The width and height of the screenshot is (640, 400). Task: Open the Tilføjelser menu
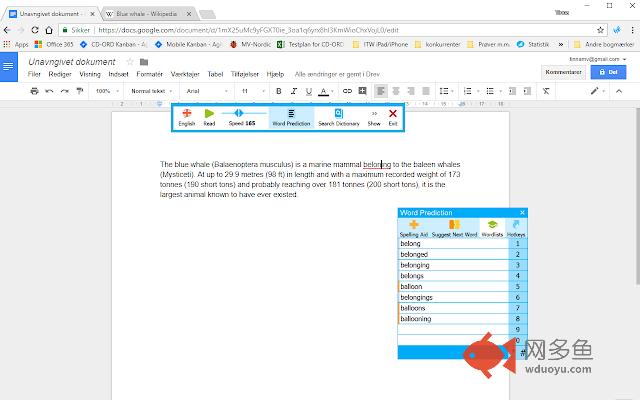(244, 74)
